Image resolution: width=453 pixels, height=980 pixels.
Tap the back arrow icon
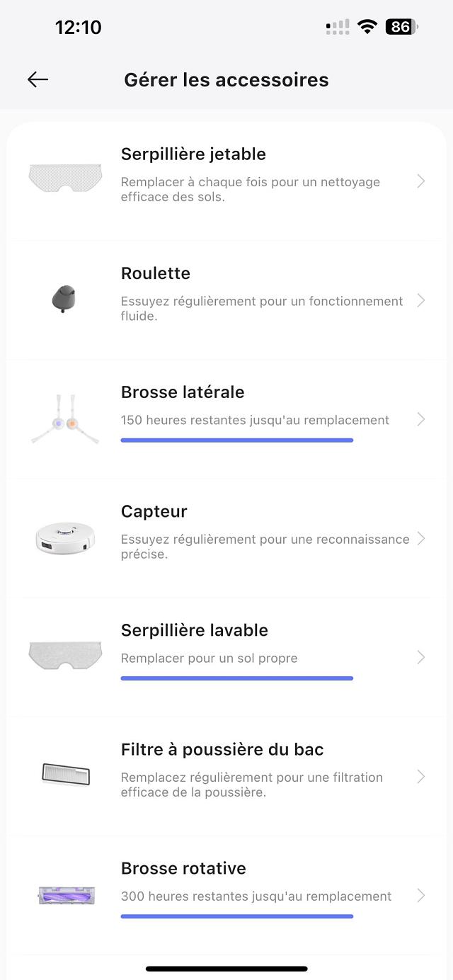(x=38, y=79)
